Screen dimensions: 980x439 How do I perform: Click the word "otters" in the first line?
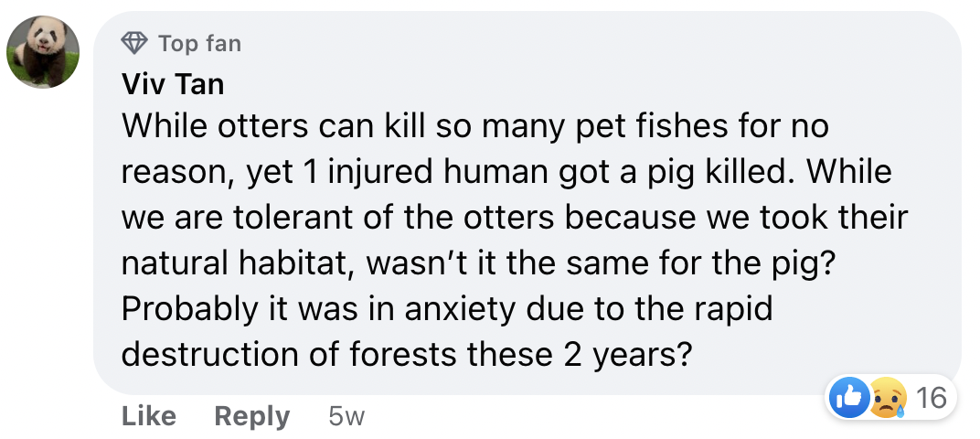pyautogui.click(x=263, y=126)
